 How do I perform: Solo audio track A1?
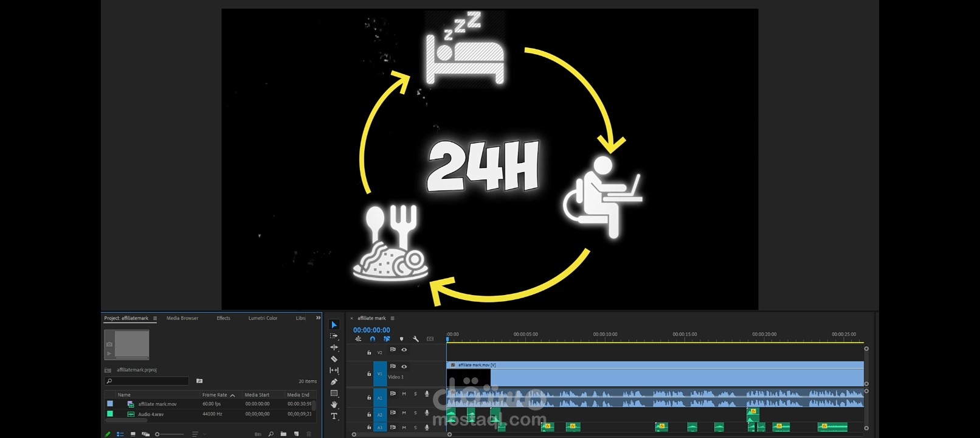point(416,394)
